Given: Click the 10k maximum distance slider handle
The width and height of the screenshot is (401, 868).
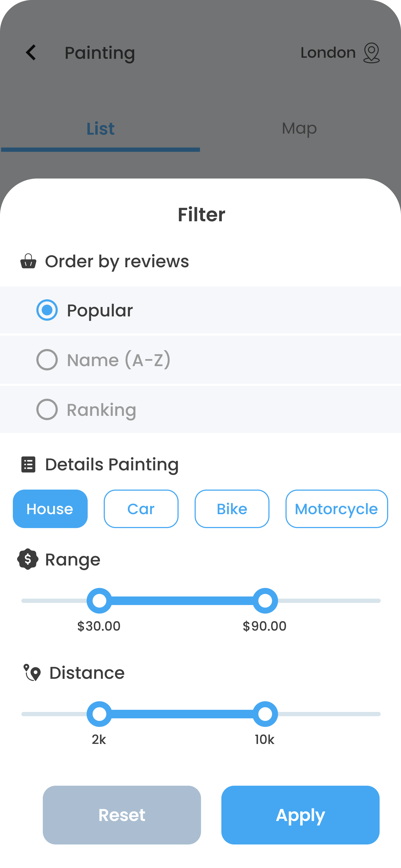Looking at the screenshot, I should [265, 714].
